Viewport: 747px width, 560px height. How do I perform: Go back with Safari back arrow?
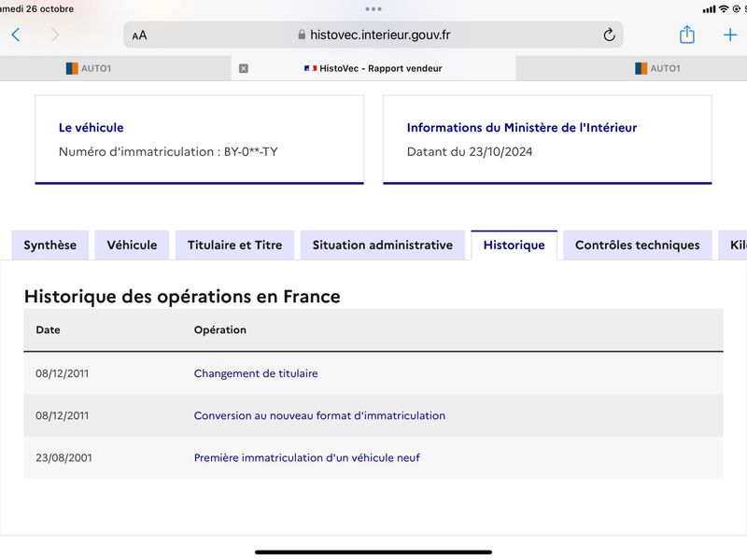pos(16,35)
